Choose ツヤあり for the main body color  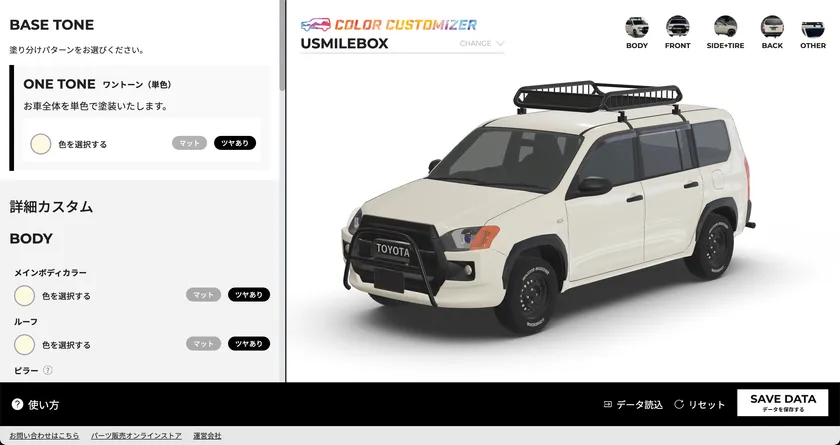point(249,295)
